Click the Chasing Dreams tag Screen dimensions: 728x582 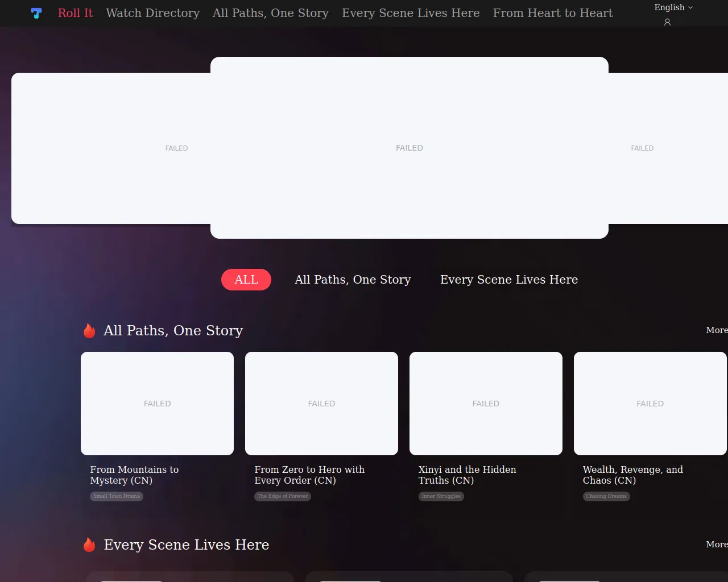tap(606, 496)
